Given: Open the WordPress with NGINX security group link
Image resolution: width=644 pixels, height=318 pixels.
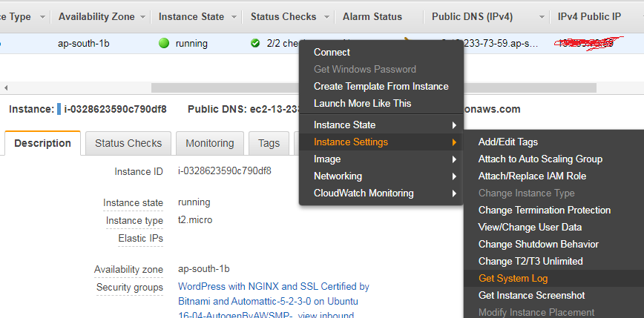Looking at the screenshot, I should click(273, 287).
